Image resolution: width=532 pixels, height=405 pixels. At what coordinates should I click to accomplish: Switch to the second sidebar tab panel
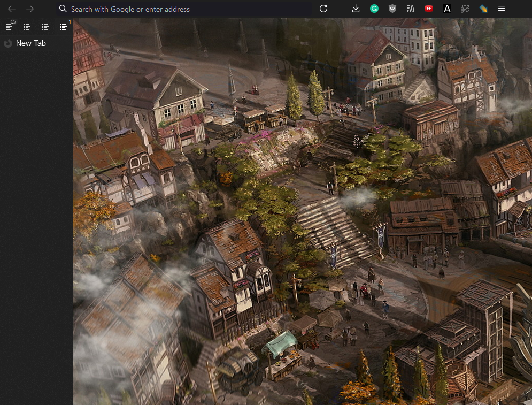coord(27,27)
